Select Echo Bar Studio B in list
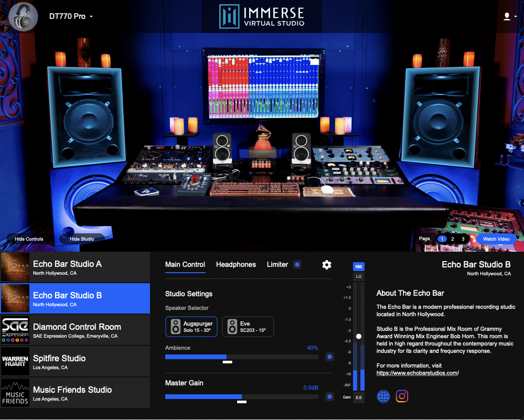Image resolution: width=524 pixels, height=420 pixels. [75, 298]
